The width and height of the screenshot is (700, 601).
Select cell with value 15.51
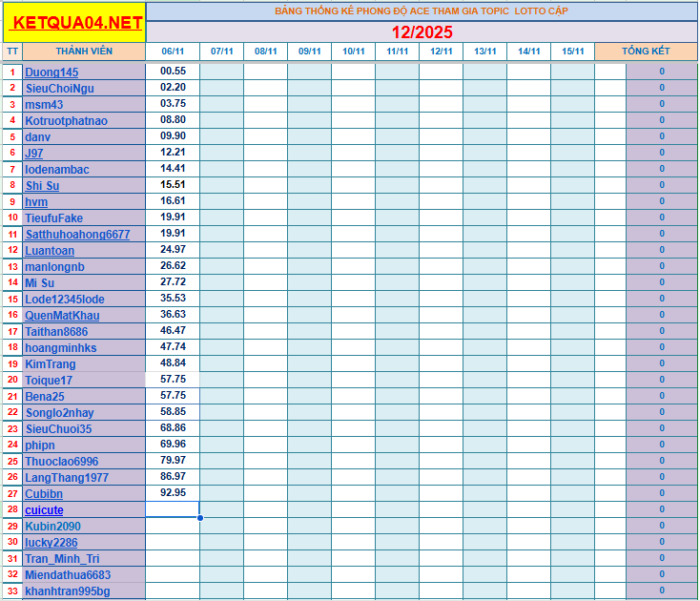point(173,185)
